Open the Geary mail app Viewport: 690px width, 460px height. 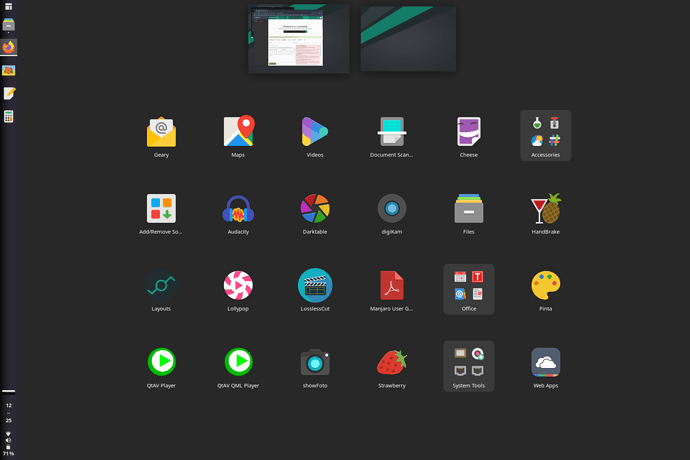[161, 136]
